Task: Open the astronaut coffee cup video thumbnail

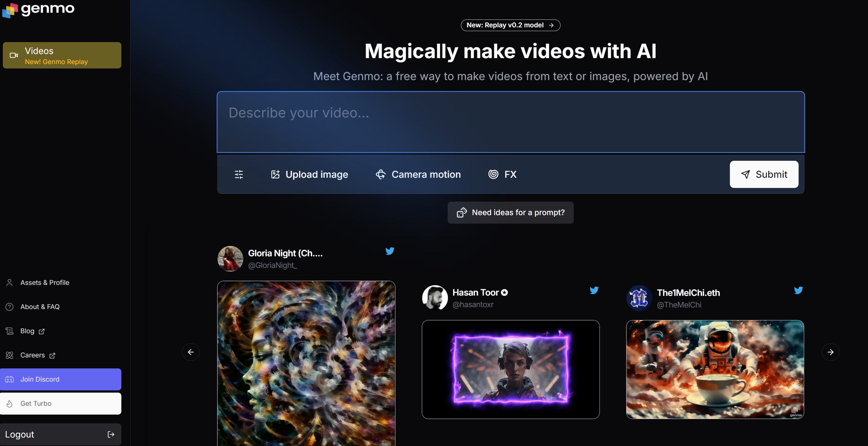Action: click(715, 369)
